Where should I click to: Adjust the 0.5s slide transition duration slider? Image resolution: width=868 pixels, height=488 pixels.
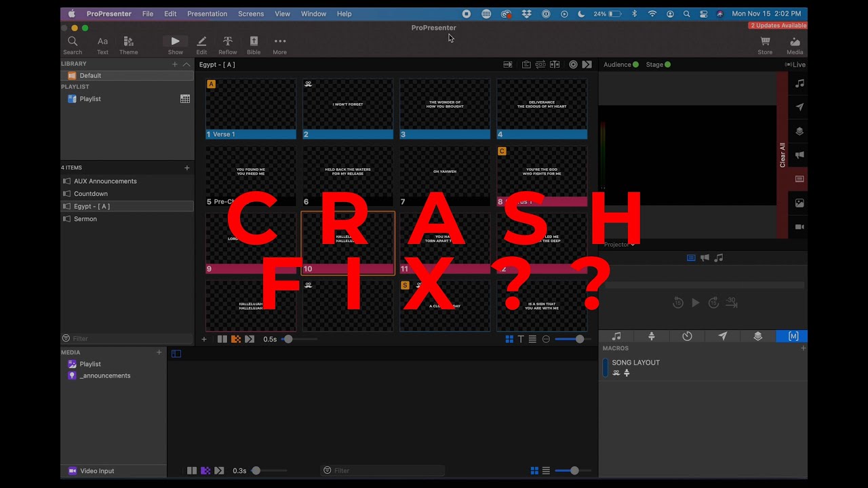coord(299,339)
